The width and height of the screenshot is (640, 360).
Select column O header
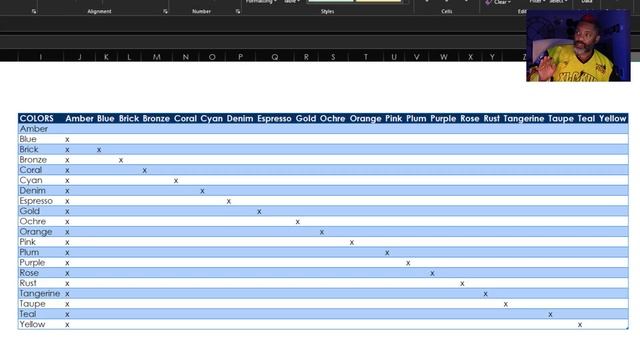tap(212, 57)
